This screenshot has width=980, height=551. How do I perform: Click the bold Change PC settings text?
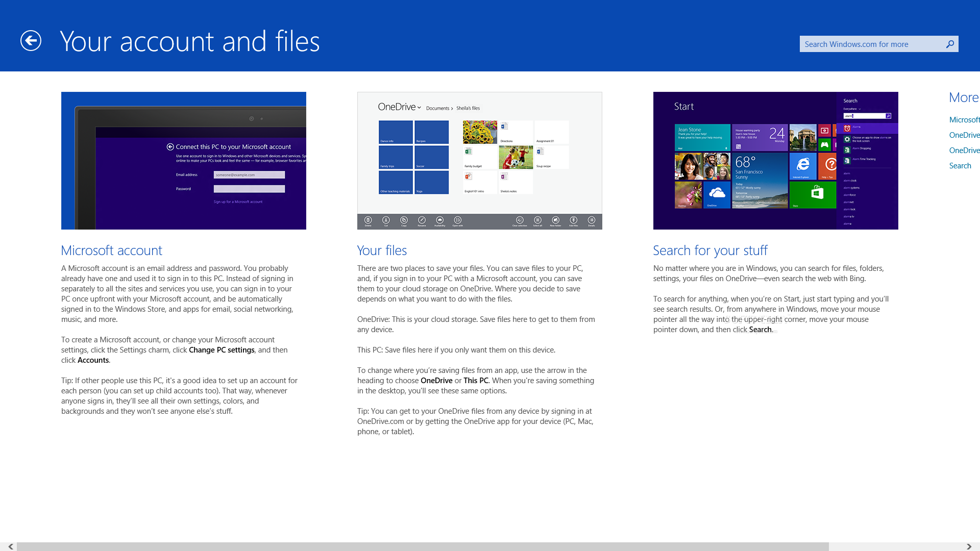[222, 350]
